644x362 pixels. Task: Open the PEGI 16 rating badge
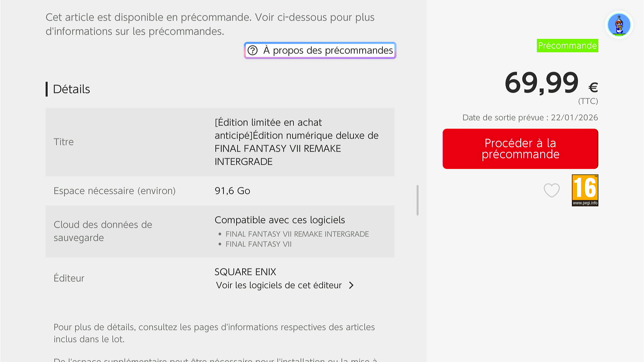click(x=585, y=190)
